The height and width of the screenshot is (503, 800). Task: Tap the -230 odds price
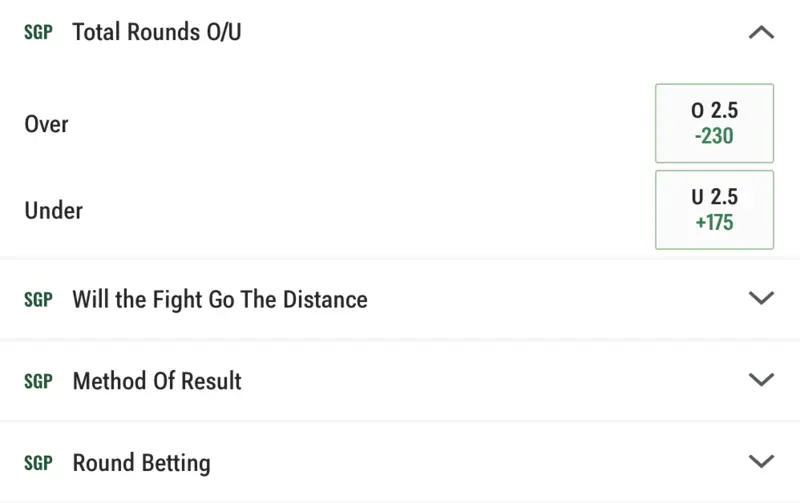click(714, 136)
